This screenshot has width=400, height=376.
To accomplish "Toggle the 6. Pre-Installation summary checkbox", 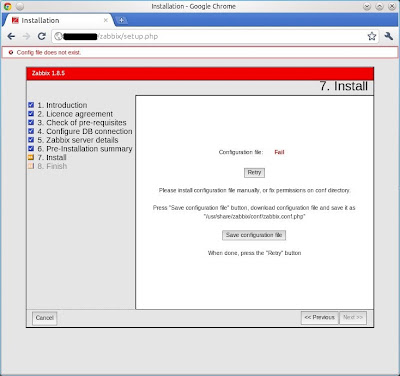I will coord(31,149).
